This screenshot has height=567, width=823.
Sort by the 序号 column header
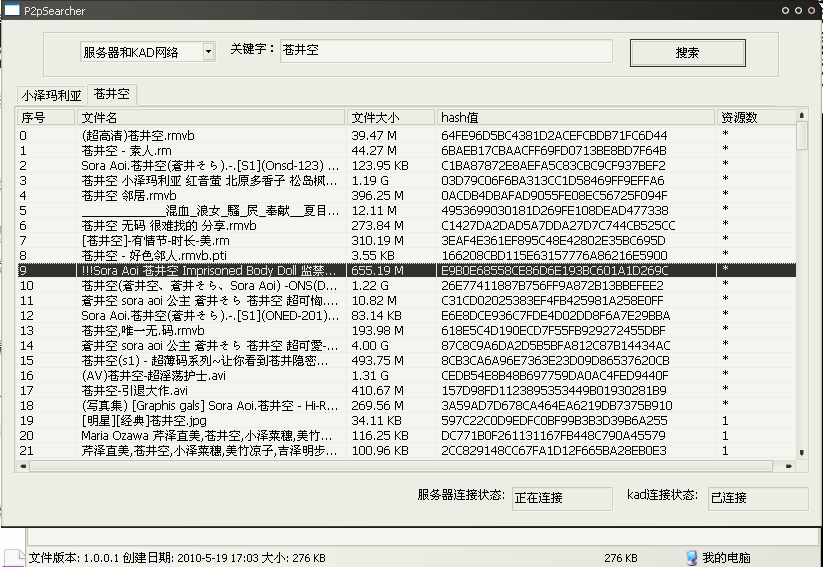click(x=46, y=117)
